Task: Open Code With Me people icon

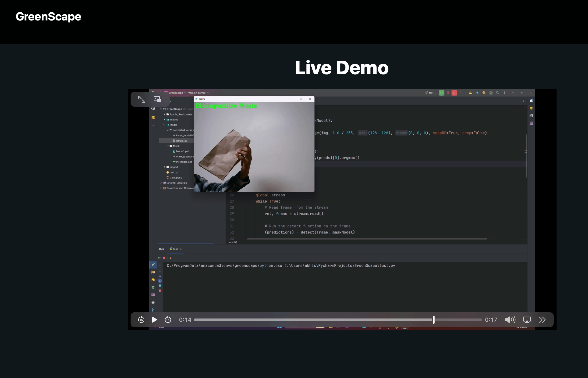Action: click(470, 93)
